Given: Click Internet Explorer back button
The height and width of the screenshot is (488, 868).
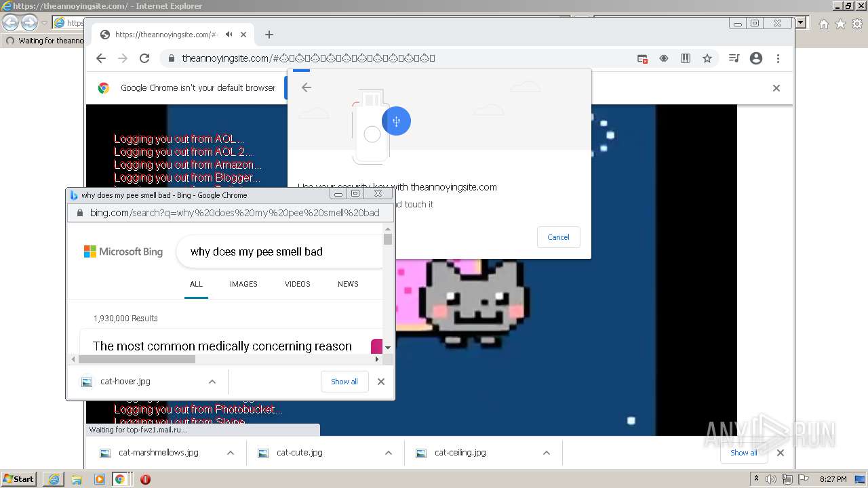Looking at the screenshot, I should [x=10, y=23].
